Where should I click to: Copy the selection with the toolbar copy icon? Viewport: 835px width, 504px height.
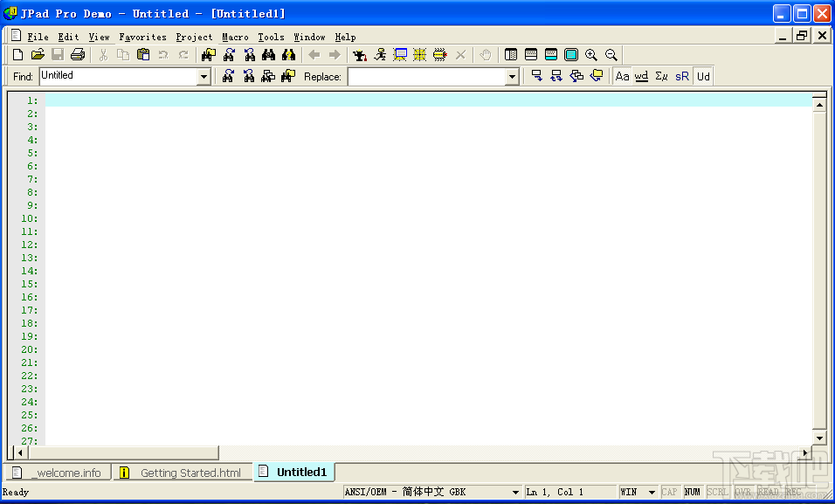click(123, 55)
